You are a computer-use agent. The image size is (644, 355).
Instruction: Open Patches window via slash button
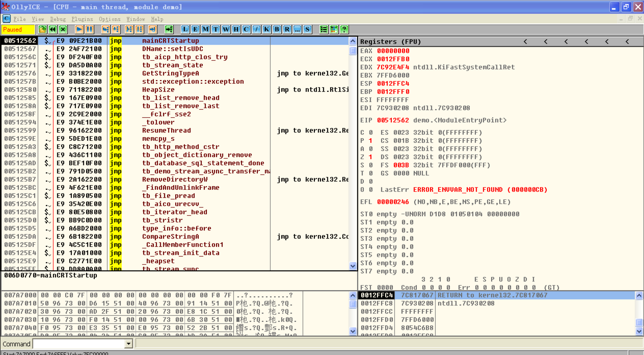[x=257, y=30]
